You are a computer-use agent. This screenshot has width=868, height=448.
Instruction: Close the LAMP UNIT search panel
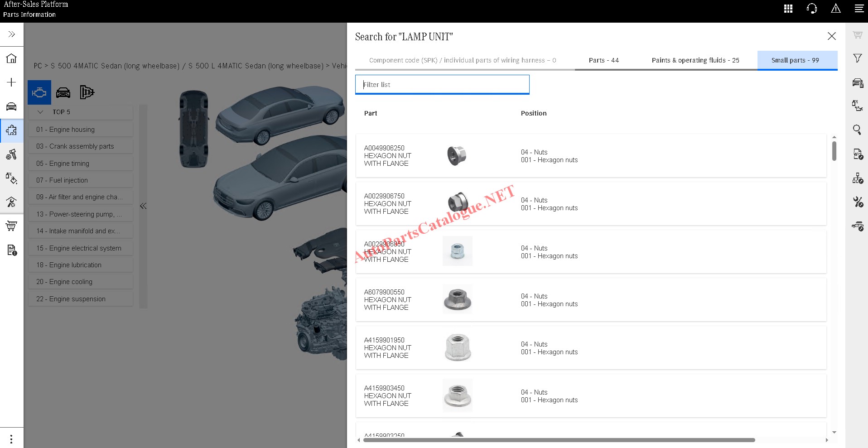831,36
